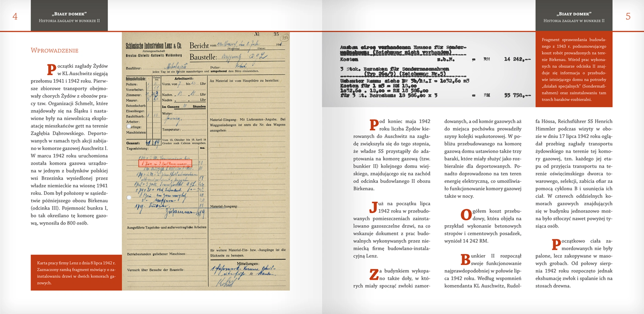Click the page number 4
Image resolution: width=644 pixels, height=314 pixels.
click(15, 17)
